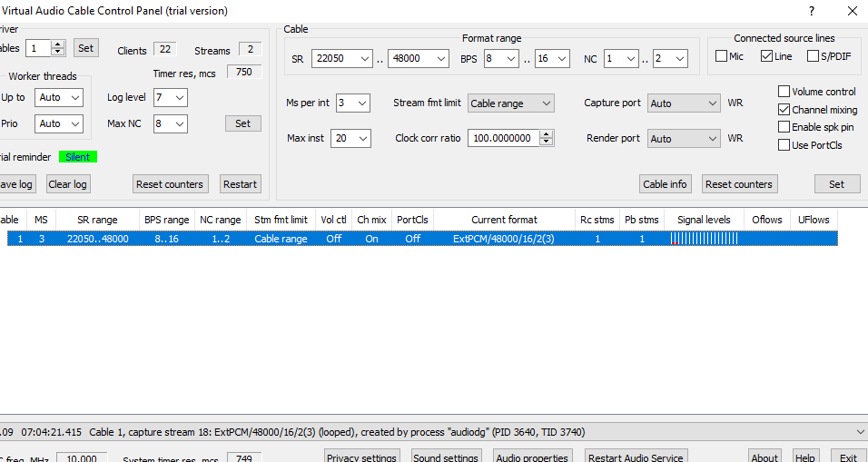The width and height of the screenshot is (868, 462).
Task: Click the Exit button
Action: [x=848, y=456]
